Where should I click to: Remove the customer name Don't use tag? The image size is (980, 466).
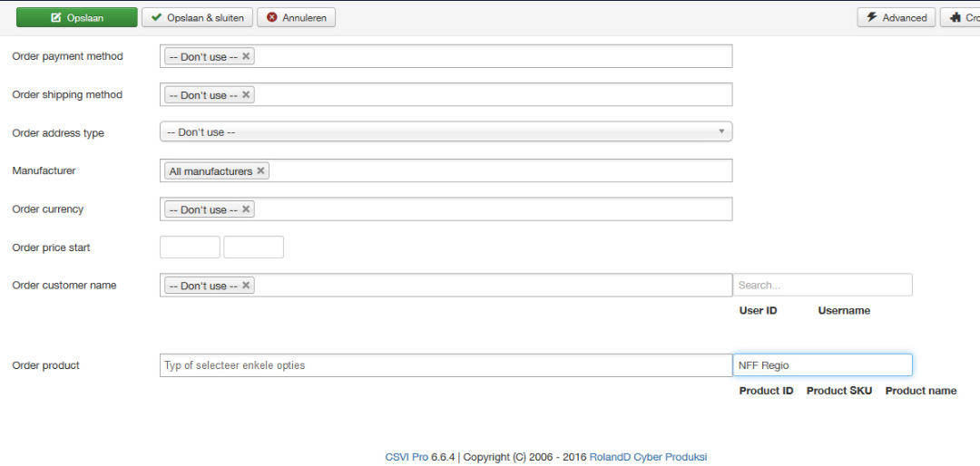pos(246,285)
